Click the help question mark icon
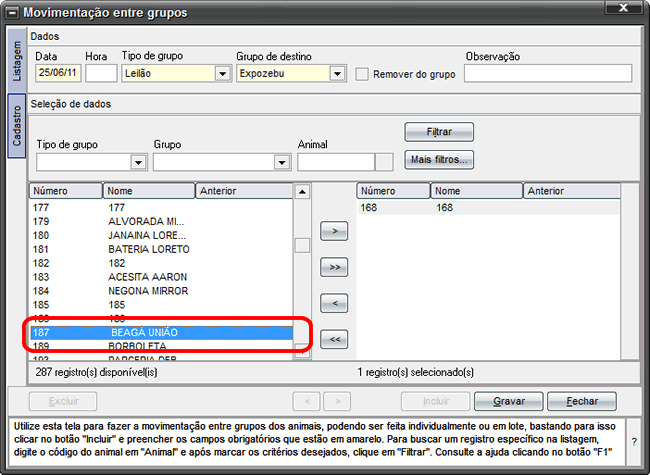 634,441
